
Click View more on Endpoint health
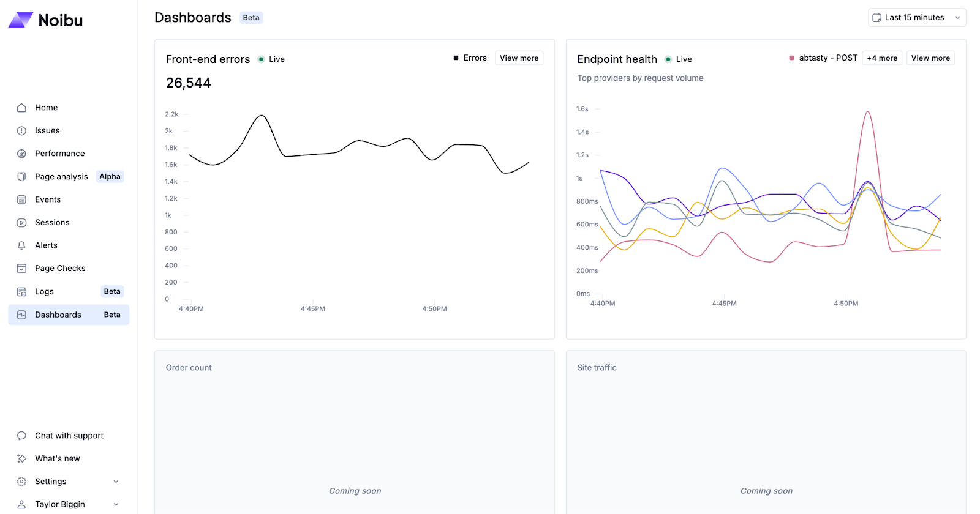[x=930, y=58]
